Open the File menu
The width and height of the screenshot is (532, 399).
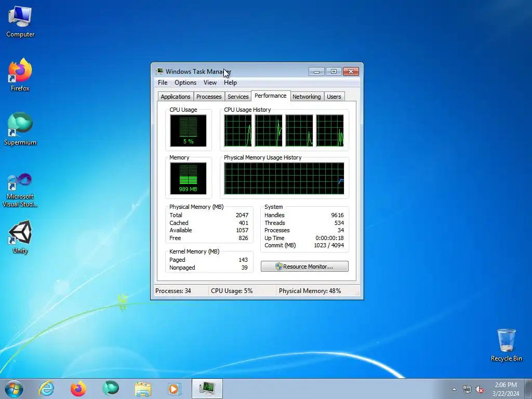pyautogui.click(x=163, y=83)
